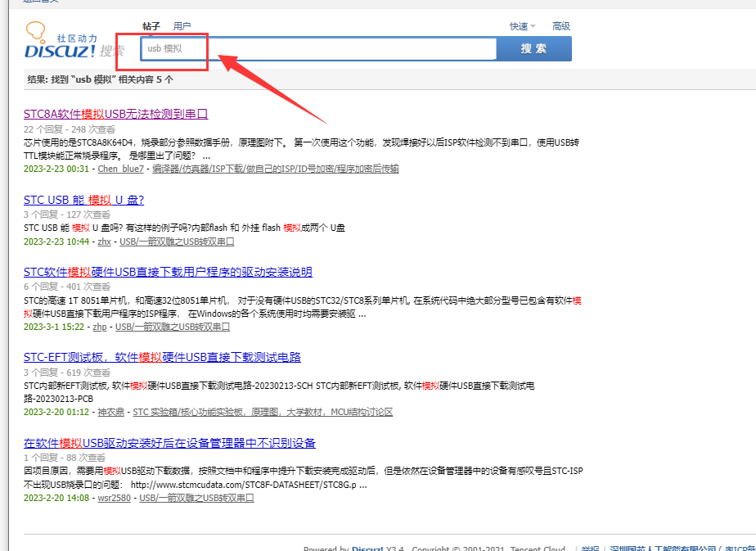Screen dimensions: 756x551
Task: Open the 快速 dropdown
Action: point(523,26)
